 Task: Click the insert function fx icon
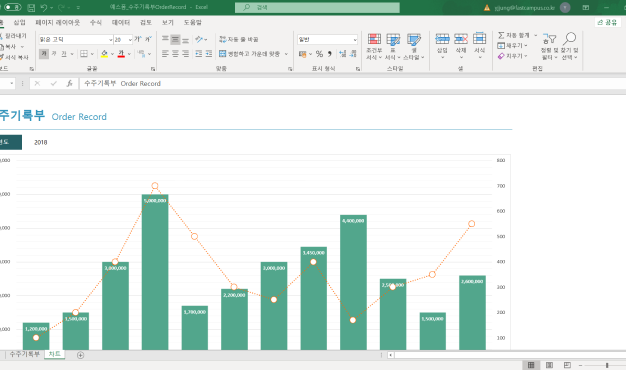(69, 83)
